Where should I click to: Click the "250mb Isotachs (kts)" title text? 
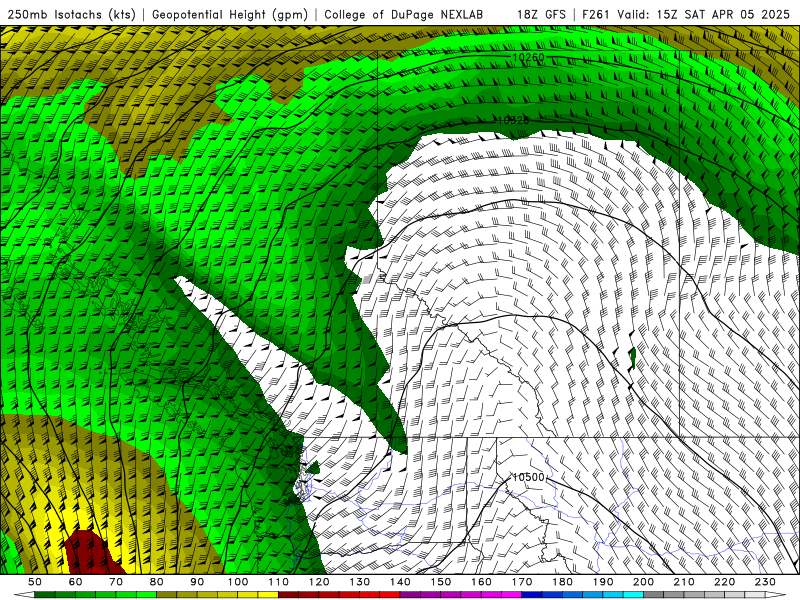(71, 15)
